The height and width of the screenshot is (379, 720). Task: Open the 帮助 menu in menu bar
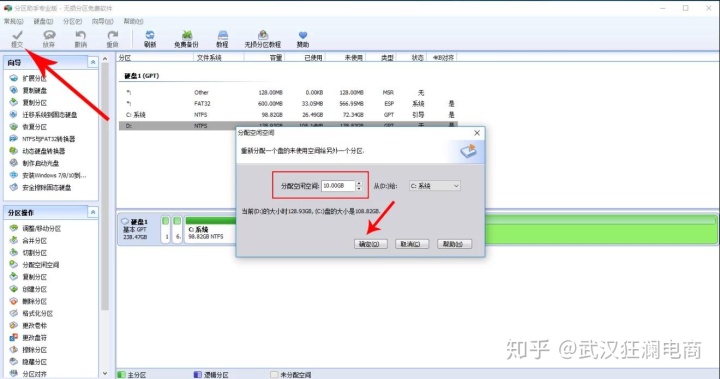(133, 21)
